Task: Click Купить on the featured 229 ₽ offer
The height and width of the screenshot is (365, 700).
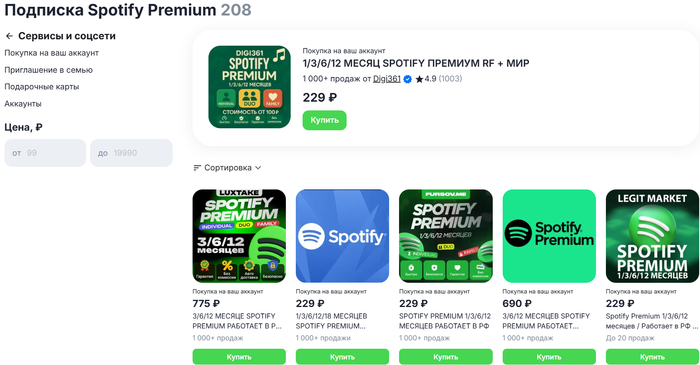Action: 325,120
